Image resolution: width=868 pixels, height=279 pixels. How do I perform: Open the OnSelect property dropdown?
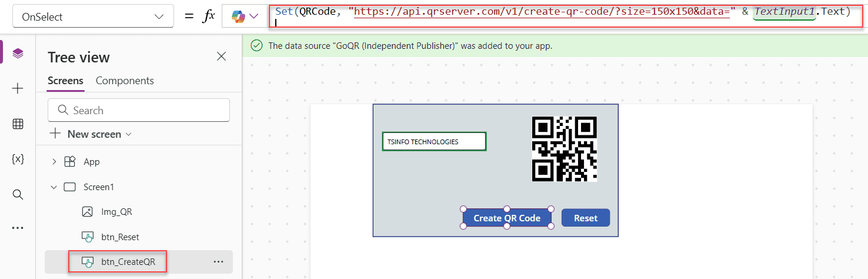tap(93, 16)
